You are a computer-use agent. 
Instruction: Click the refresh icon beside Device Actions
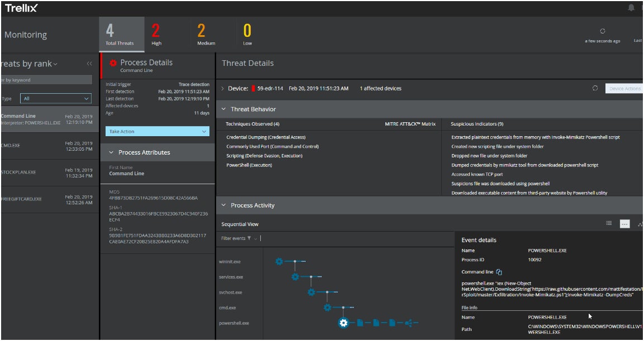coord(595,88)
